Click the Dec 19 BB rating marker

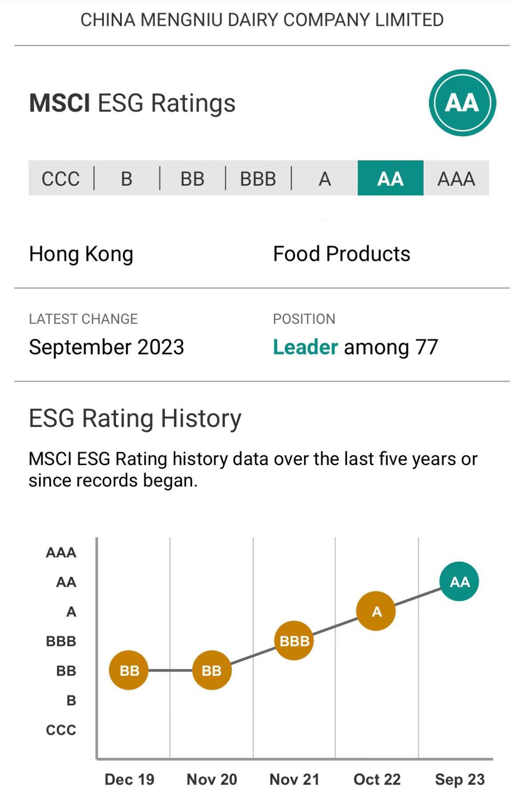click(129, 670)
